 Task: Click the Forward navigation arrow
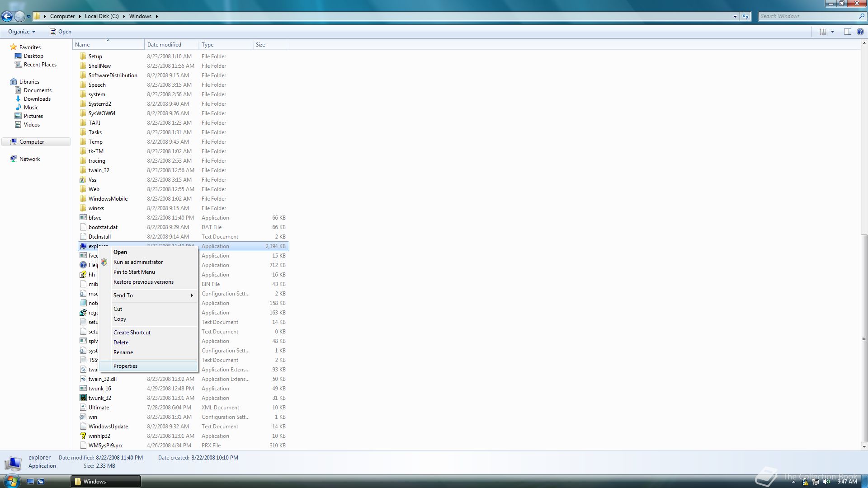[x=19, y=17]
